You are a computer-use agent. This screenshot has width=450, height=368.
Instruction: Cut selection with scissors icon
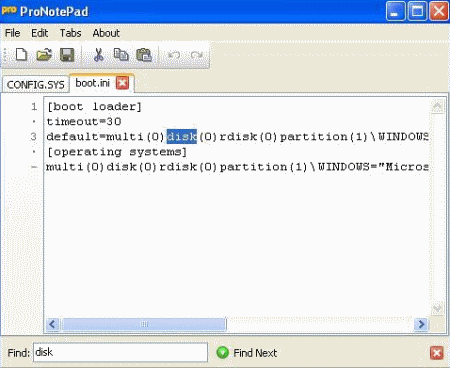coord(98,55)
